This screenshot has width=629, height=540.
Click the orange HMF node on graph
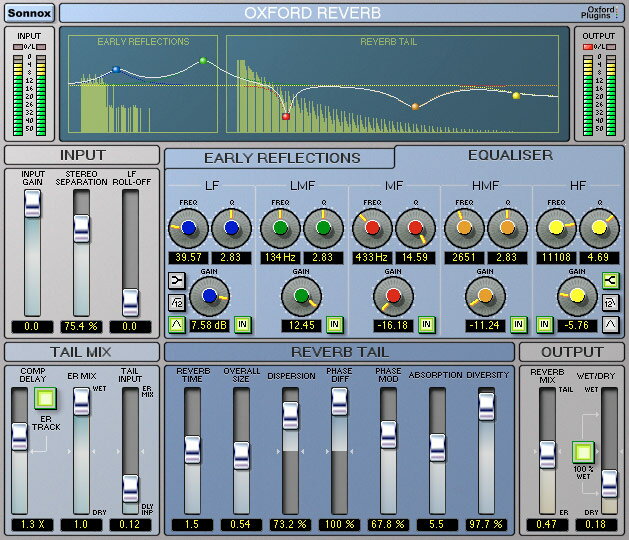(x=415, y=106)
